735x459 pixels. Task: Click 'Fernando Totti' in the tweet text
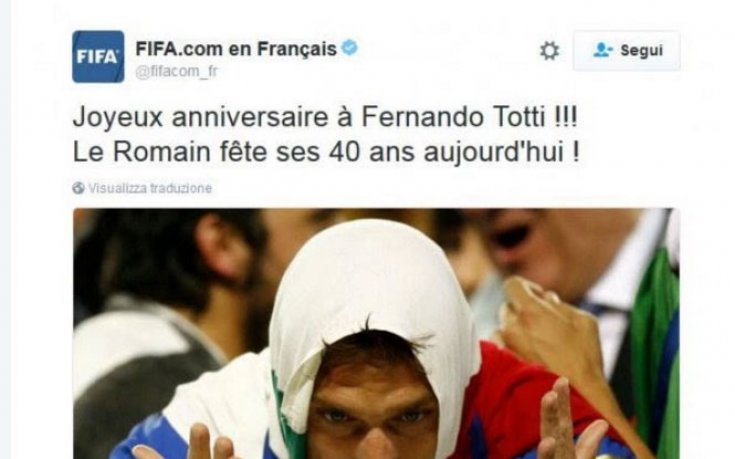click(x=453, y=117)
